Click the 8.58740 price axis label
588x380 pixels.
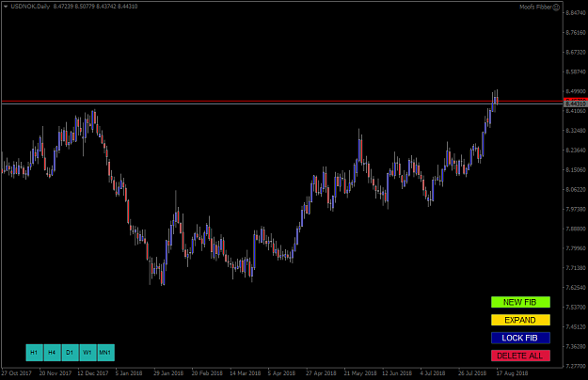click(576, 71)
